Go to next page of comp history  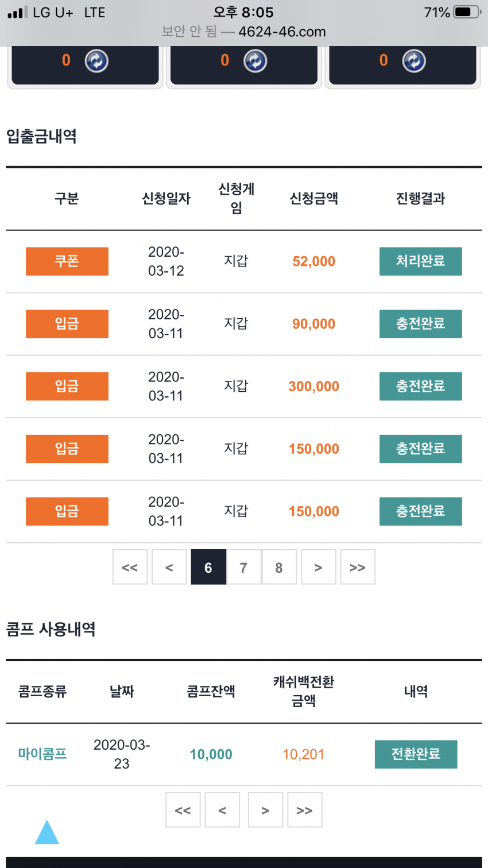pos(265,810)
